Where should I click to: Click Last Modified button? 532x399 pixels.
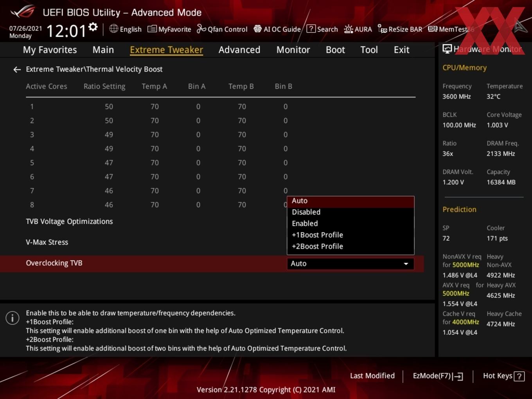pos(372,376)
